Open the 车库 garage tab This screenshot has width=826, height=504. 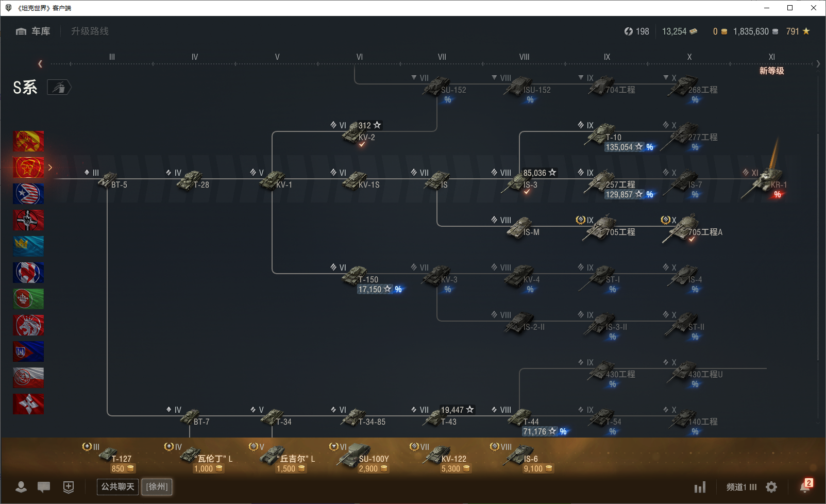(33, 31)
